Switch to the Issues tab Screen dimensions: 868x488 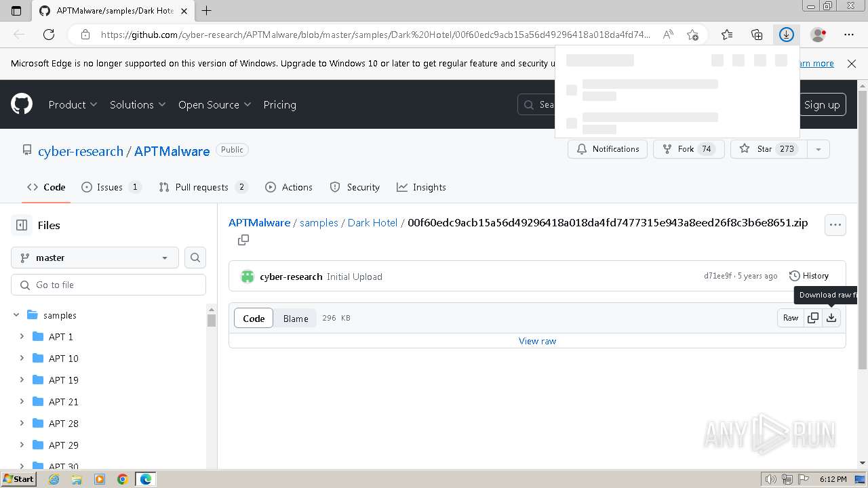pos(111,187)
